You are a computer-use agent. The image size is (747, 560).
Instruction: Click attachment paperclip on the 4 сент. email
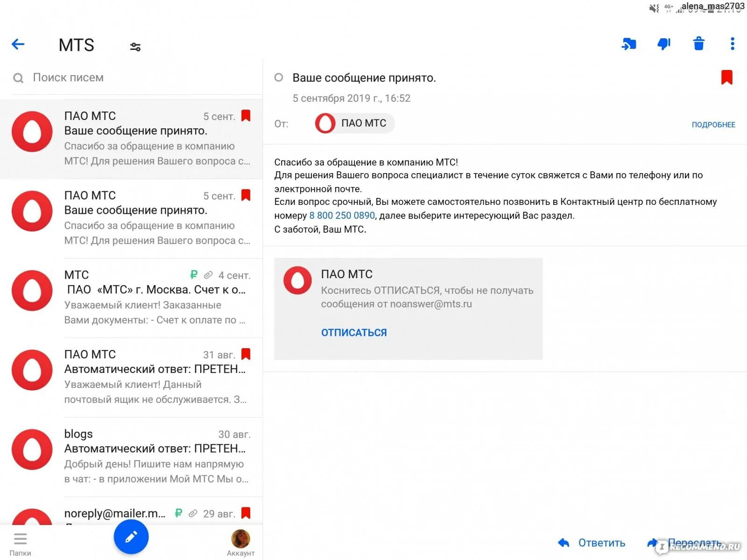tap(208, 275)
